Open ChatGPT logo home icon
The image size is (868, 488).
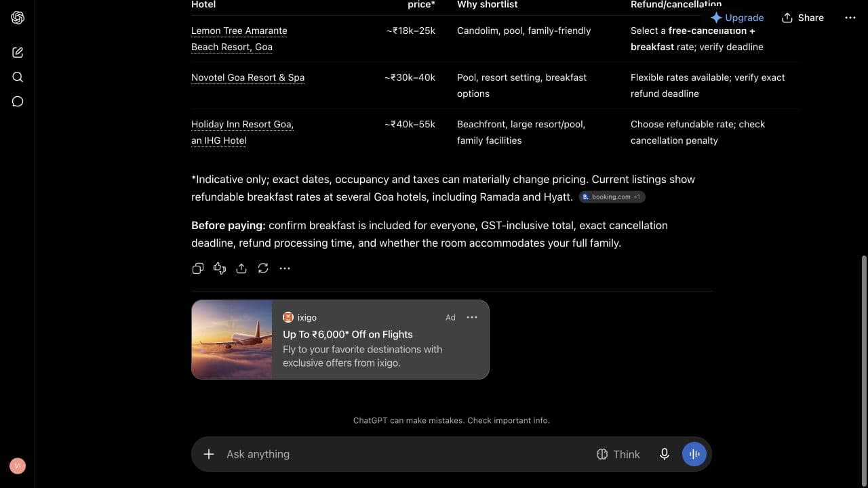click(x=18, y=18)
